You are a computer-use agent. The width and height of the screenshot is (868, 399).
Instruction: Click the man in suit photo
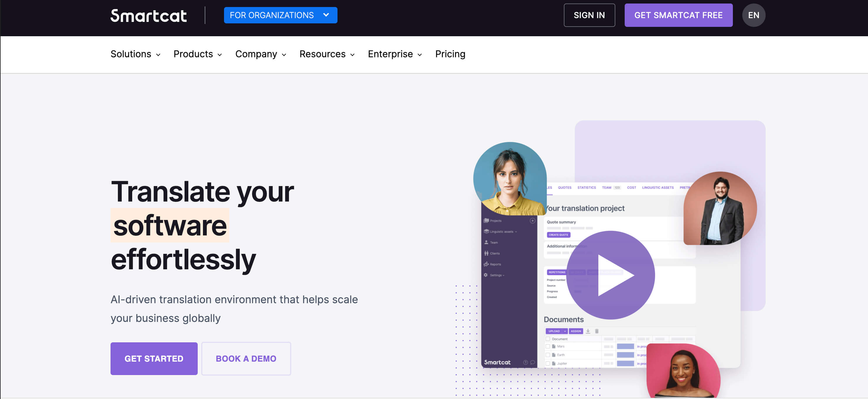[x=720, y=208]
